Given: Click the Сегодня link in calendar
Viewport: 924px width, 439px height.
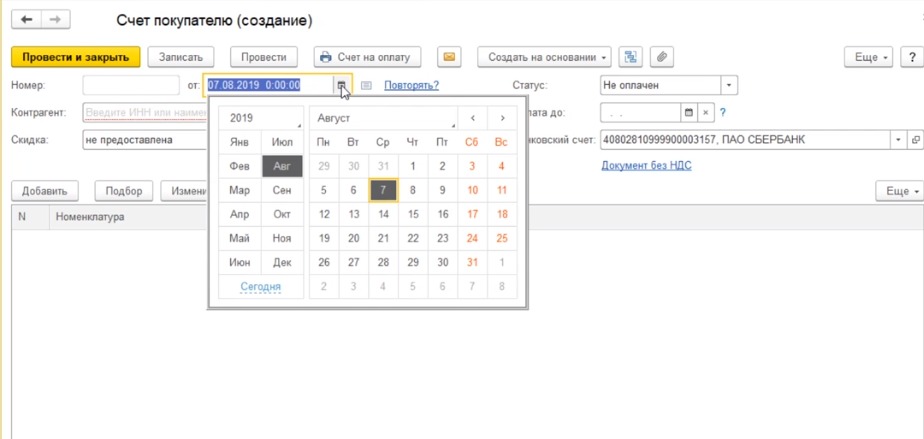Looking at the screenshot, I should pyautogui.click(x=260, y=287).
